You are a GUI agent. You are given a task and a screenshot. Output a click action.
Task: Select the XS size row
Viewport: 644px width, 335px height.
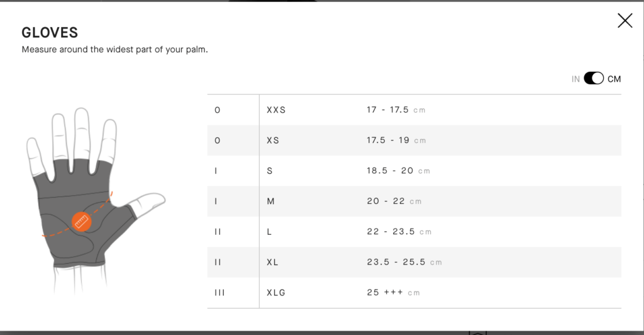pos(414,140)
